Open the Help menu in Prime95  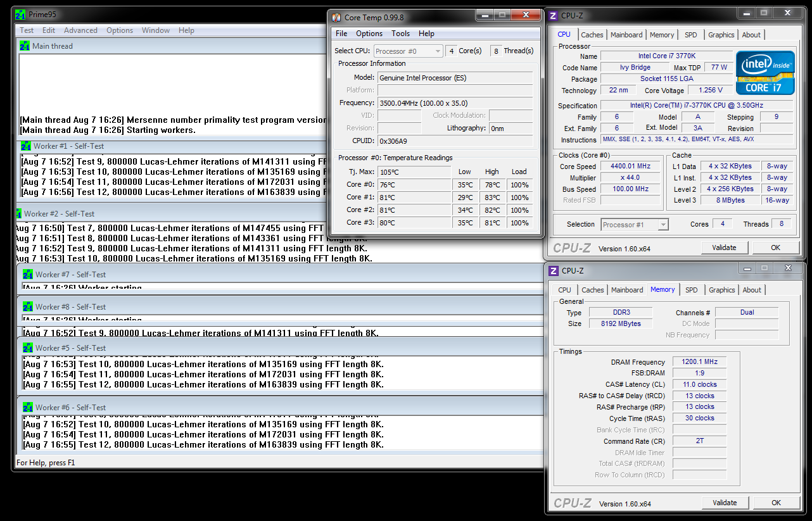tap(186, 30)
